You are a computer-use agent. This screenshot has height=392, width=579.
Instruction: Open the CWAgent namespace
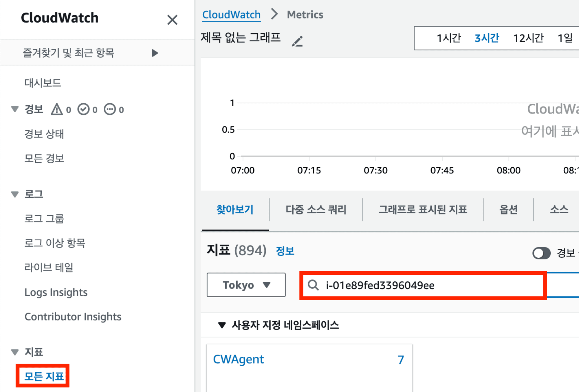pos(239,359)
